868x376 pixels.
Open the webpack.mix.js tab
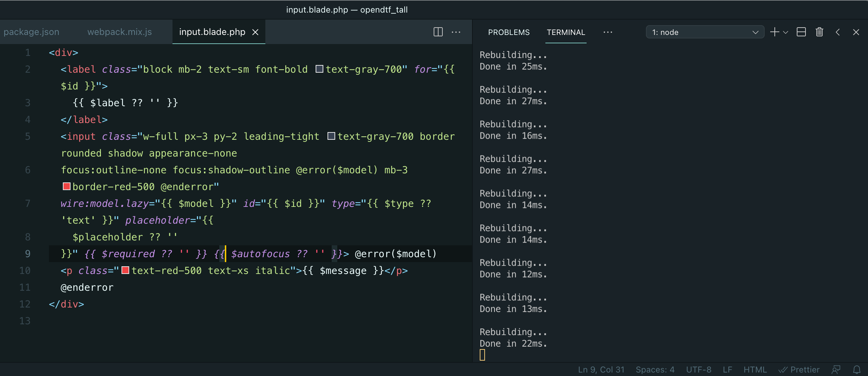[119, 31]
